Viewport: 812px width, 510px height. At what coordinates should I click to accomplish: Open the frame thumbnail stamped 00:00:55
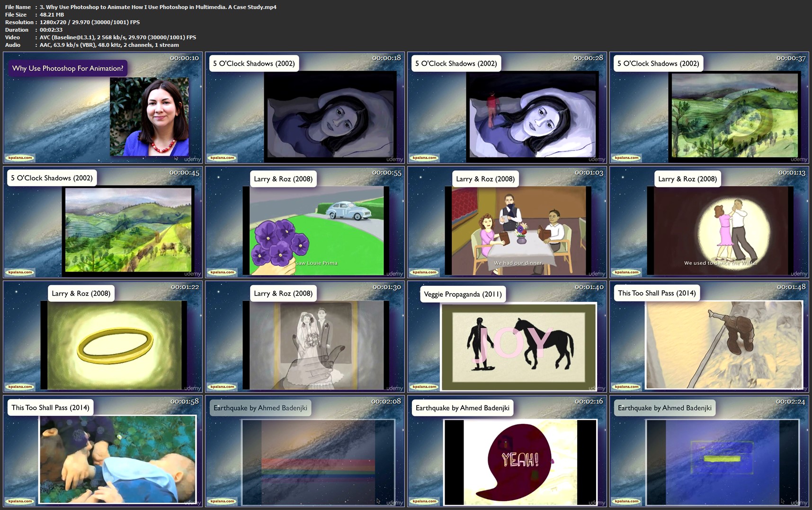tap(305, 222)
